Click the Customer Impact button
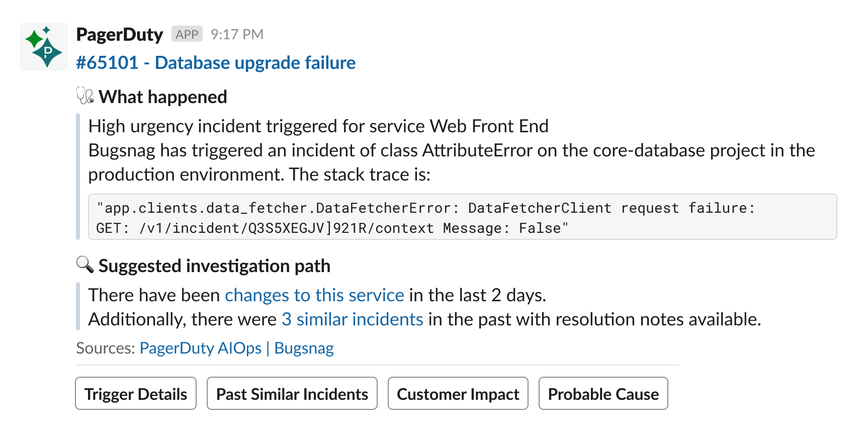The image size is (868, 429). coord(458,394)
